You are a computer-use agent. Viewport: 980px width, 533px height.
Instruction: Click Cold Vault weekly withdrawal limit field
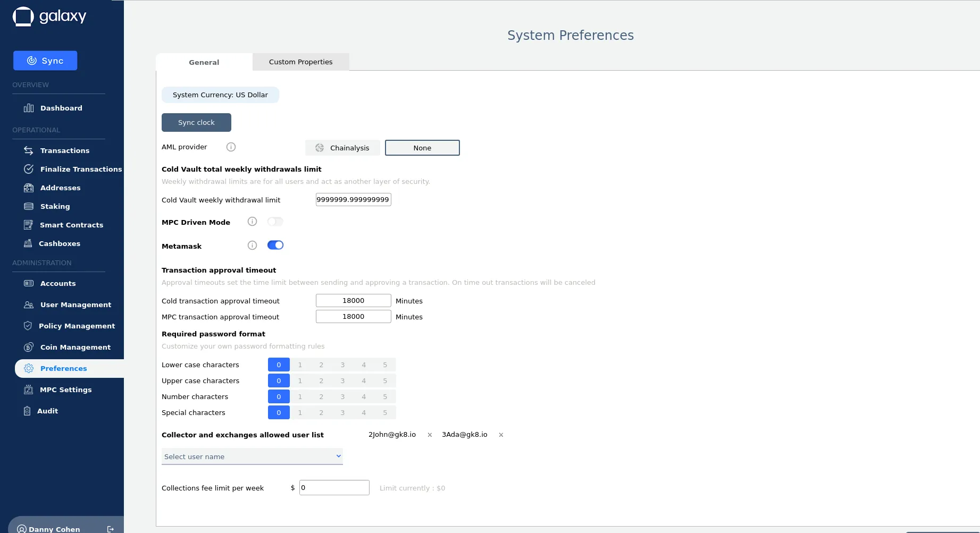click(x=354, y=200)
